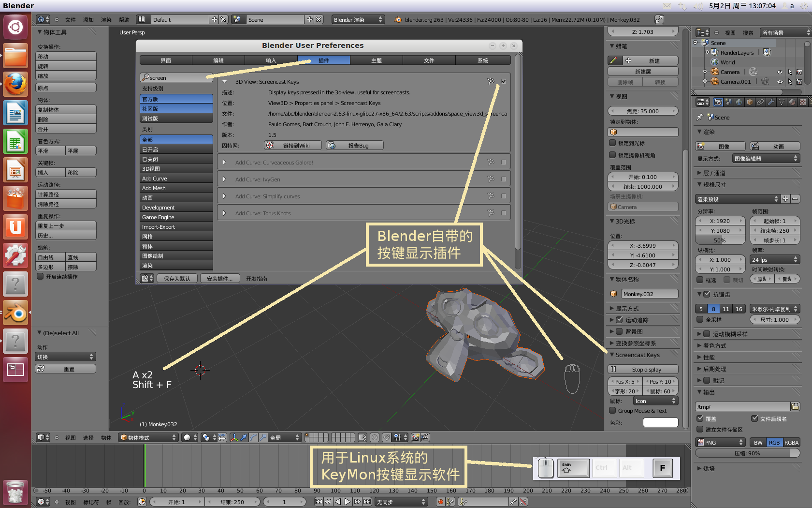Open the Scene properties tab icon
The height and width of the screenshot is (508, 812).
[x=728, y=102]
